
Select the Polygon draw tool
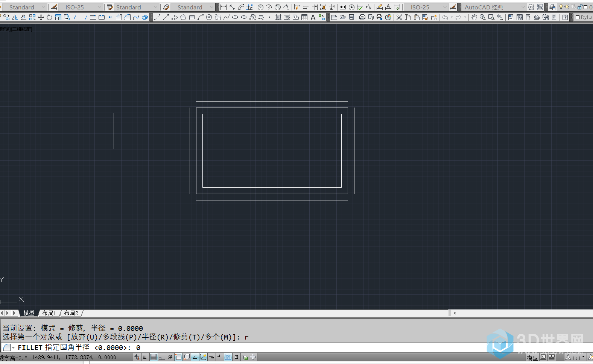183,17
